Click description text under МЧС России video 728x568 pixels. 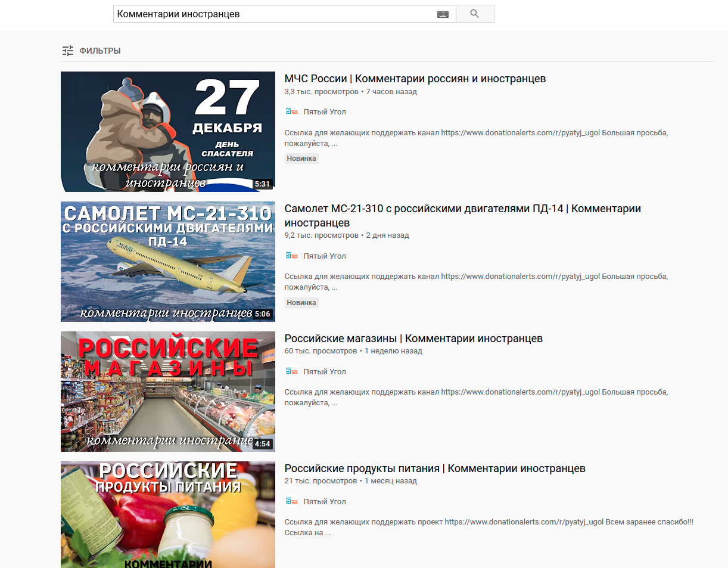477,138
